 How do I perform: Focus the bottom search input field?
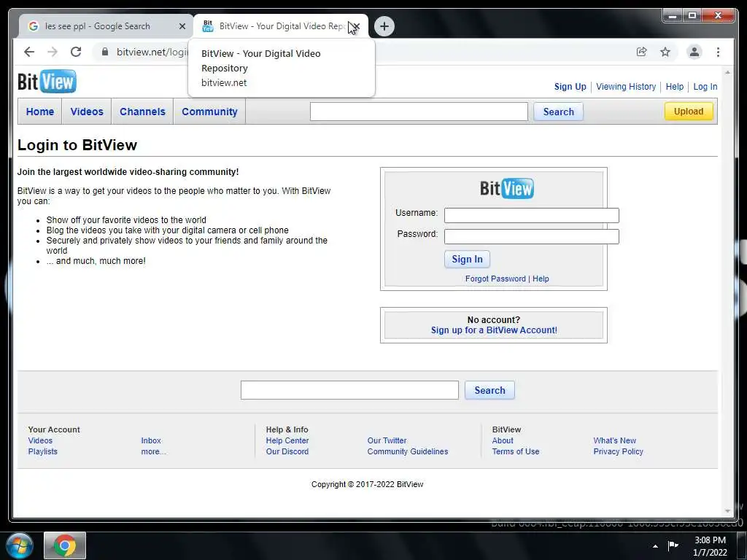point(349,390)
